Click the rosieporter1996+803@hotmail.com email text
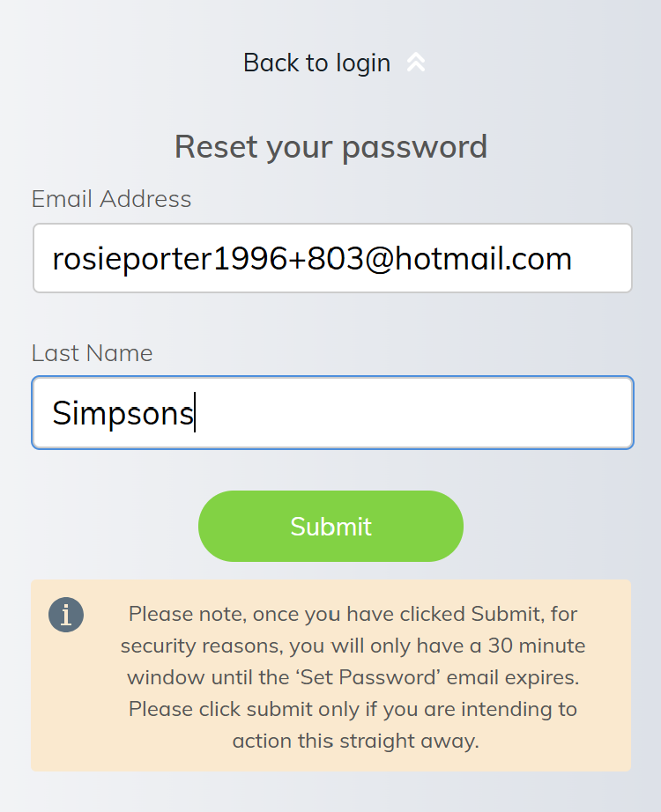The width and height of the screenshot is (661, 812). [x=312, y=258]
